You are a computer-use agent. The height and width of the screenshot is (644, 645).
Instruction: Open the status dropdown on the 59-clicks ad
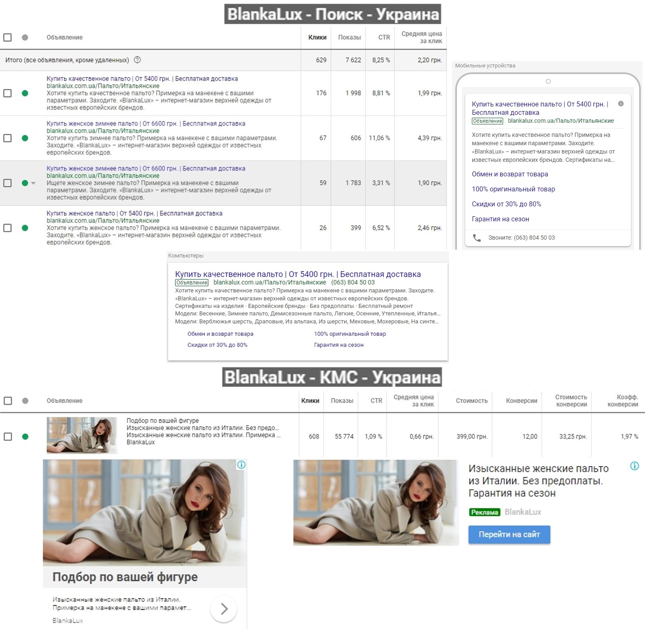(x=33, y=183)
